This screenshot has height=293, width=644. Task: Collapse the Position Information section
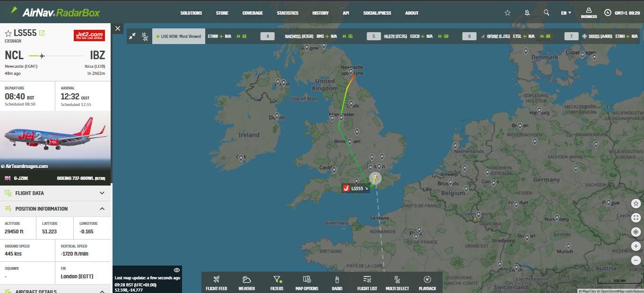55,209
